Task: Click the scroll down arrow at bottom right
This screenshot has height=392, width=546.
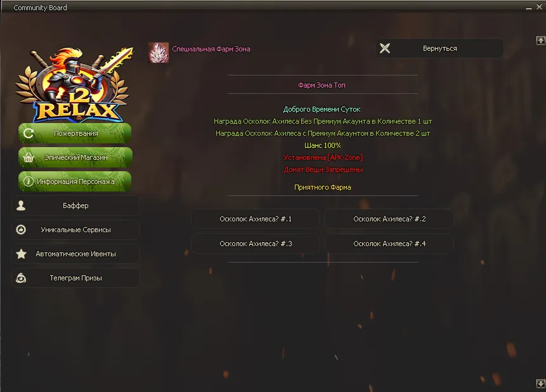Action: pos(540,384)
